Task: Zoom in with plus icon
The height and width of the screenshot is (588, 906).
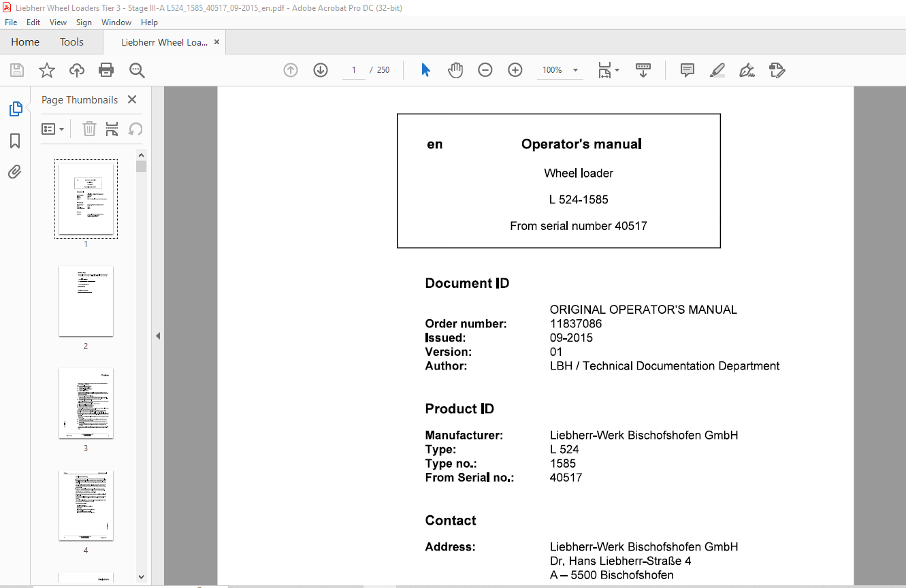Action: 515,70
